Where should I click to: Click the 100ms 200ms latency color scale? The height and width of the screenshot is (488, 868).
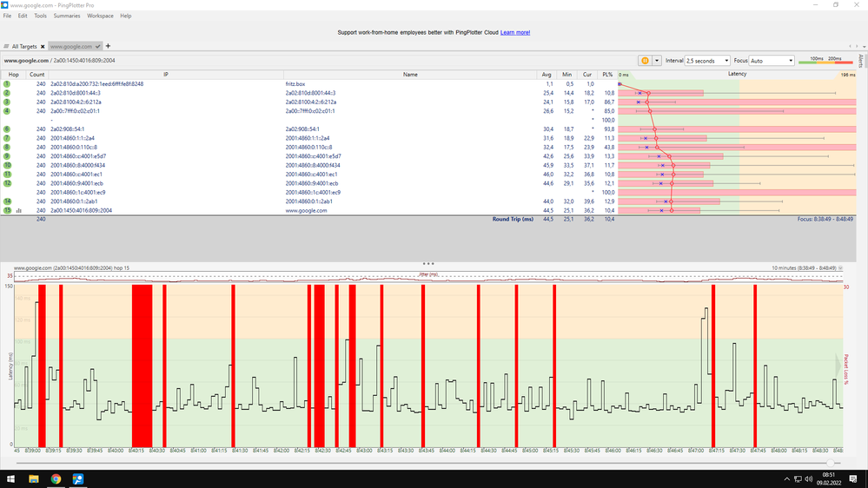point(825,60)
